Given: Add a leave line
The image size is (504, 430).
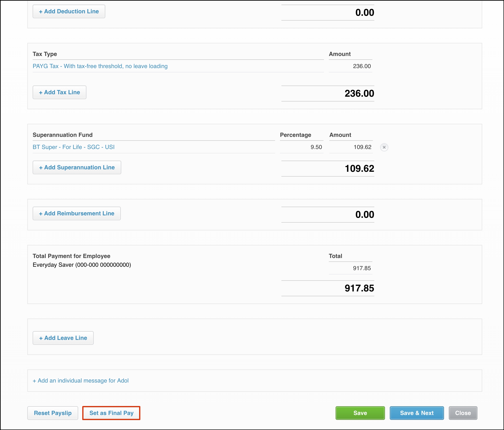Looking at the screenshot, I should coord(63,338).
